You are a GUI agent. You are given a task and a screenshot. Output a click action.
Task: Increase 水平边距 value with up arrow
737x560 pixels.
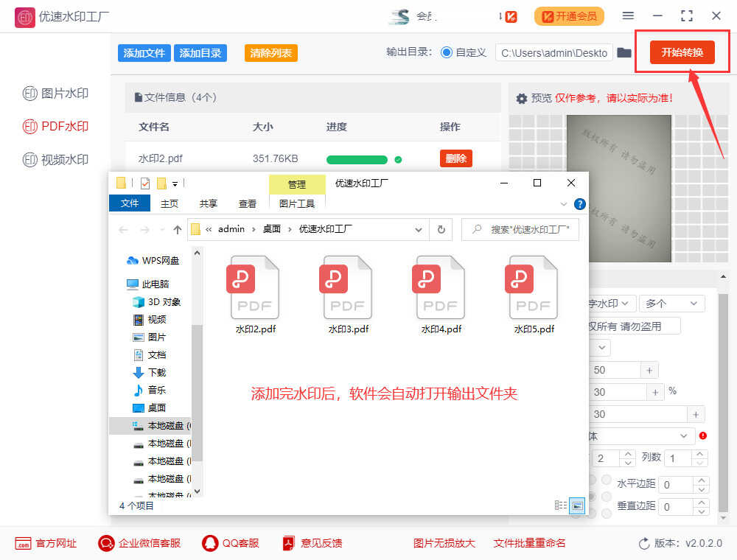702,480
